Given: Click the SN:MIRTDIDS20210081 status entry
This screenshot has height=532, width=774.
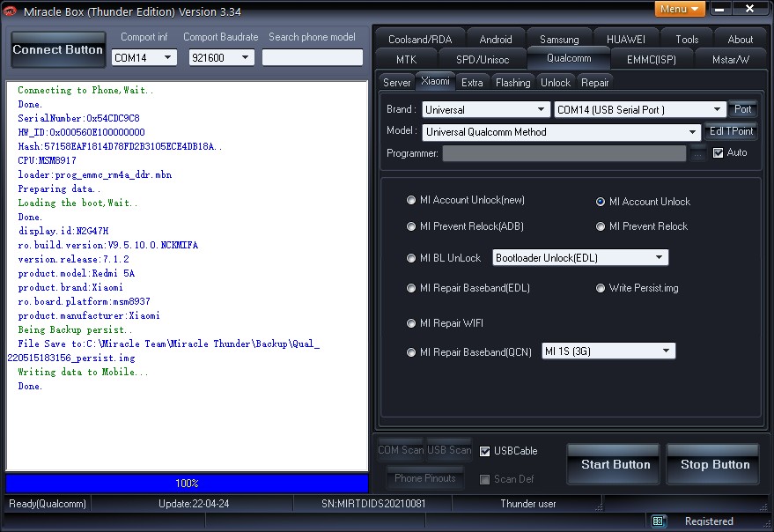Looking at the screenshot, I should tap(373, 504).
